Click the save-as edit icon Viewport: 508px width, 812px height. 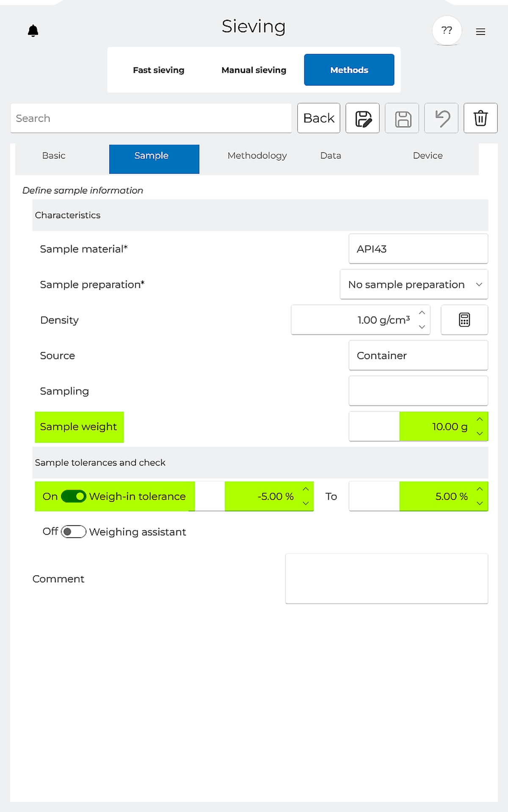point(362,118)
